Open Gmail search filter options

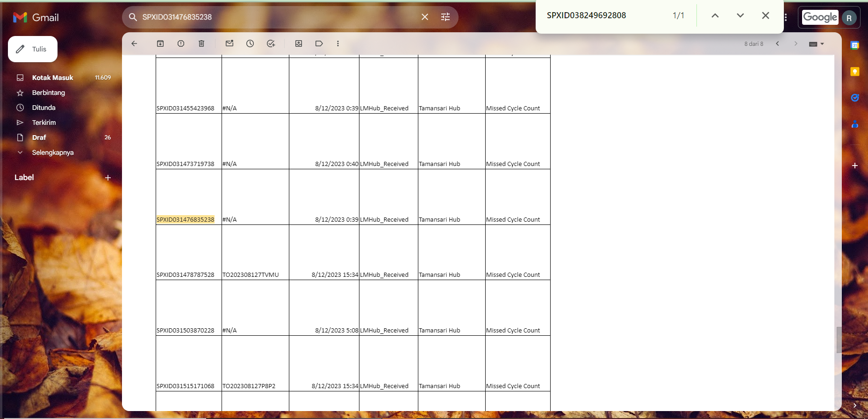(445, 17)
